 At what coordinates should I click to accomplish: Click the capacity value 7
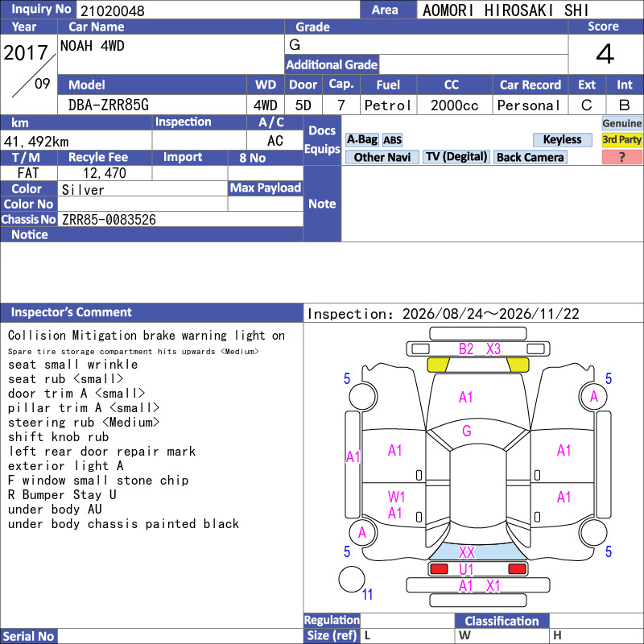(x=341, y=105)
